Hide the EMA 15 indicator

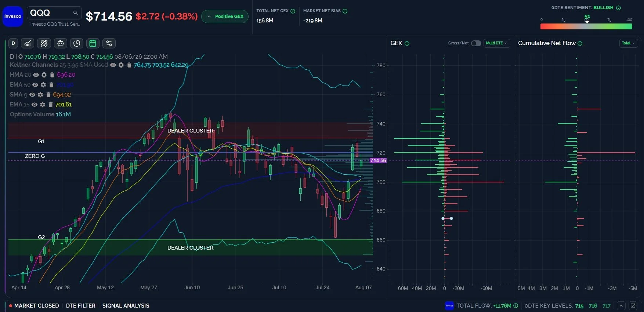click(x=35, y=105)
